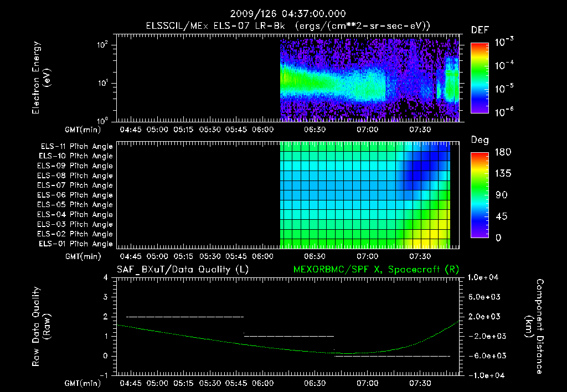Select the ELS-09 Pitch Angle row label
The image size is (567, 392).
[x=75, y=166]
